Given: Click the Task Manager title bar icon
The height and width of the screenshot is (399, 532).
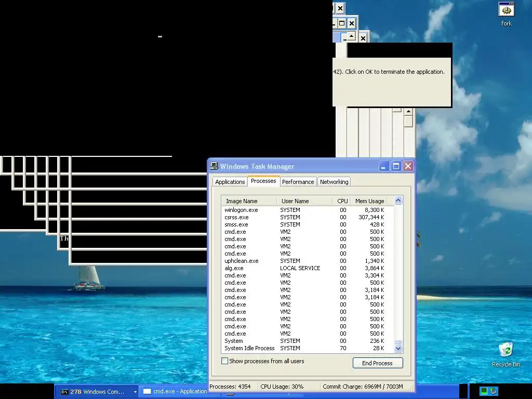Looking at the screenshot, I should pos(214,166).
